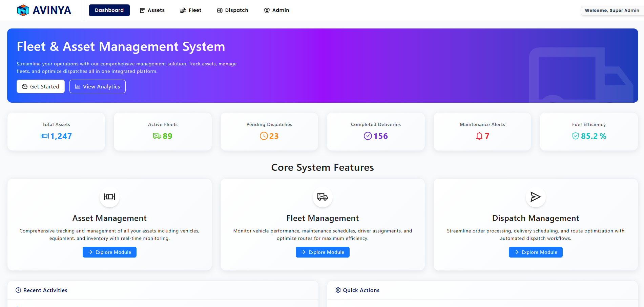Go to the Fleet menu

(x=191, y=10)
